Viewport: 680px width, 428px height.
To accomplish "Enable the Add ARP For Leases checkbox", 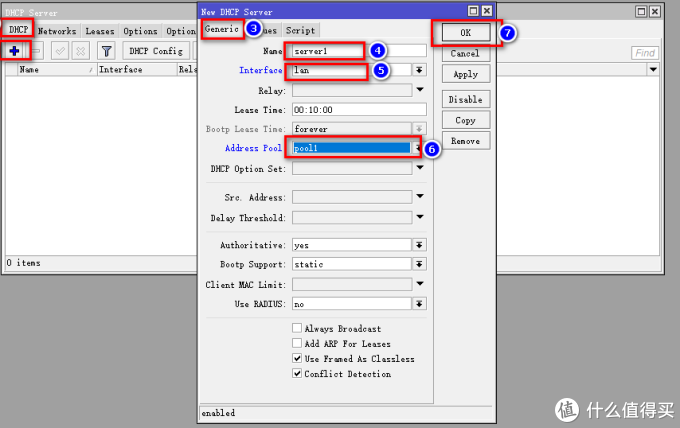I will point(297,343).
